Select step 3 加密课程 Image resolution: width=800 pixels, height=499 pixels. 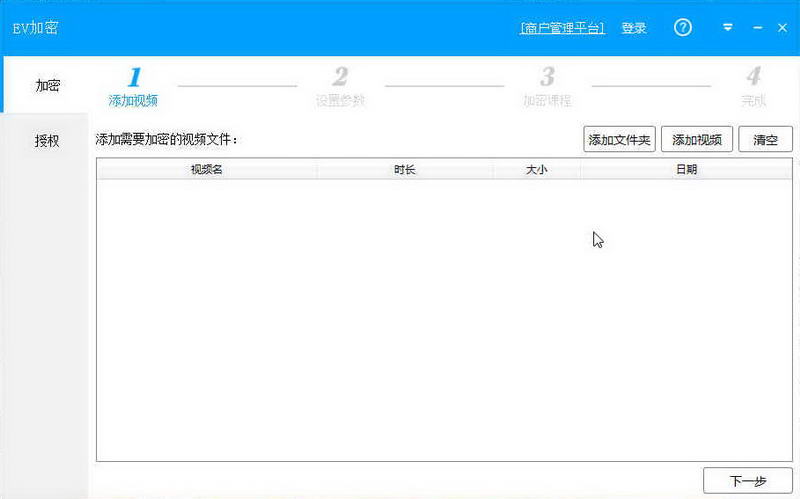click(x=547, y=87)
